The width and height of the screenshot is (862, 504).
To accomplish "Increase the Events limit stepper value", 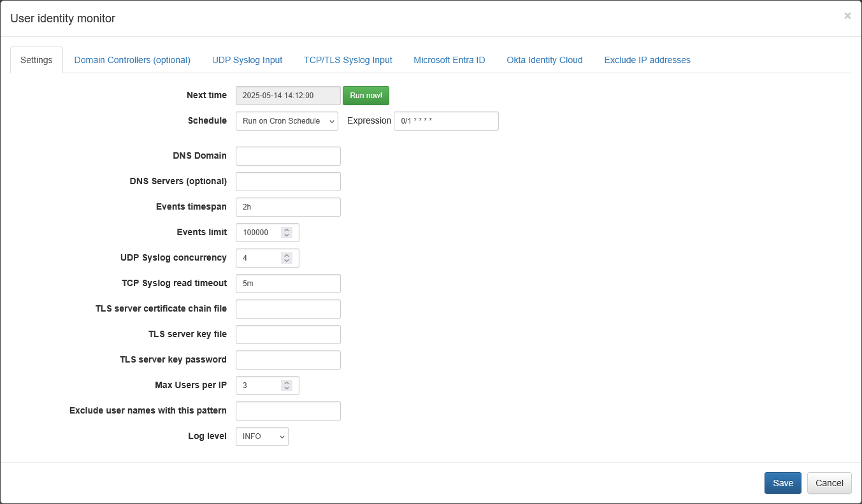I will point(287,230).
